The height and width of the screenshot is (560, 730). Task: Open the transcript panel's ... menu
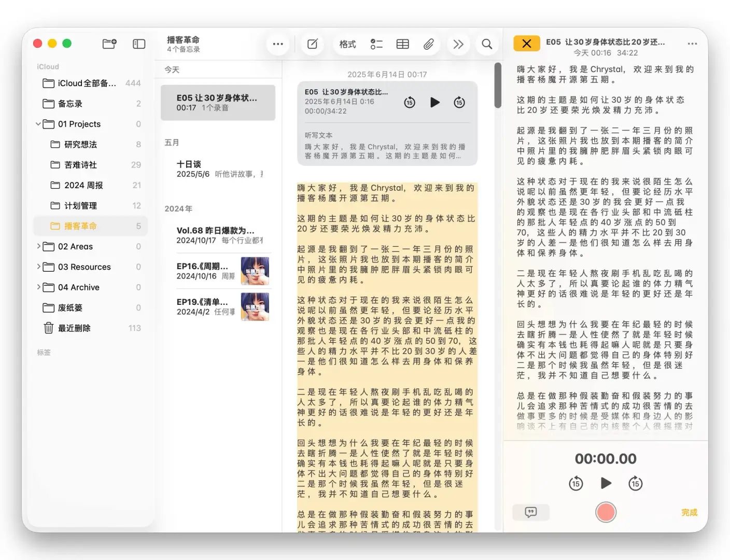(693, 44)
